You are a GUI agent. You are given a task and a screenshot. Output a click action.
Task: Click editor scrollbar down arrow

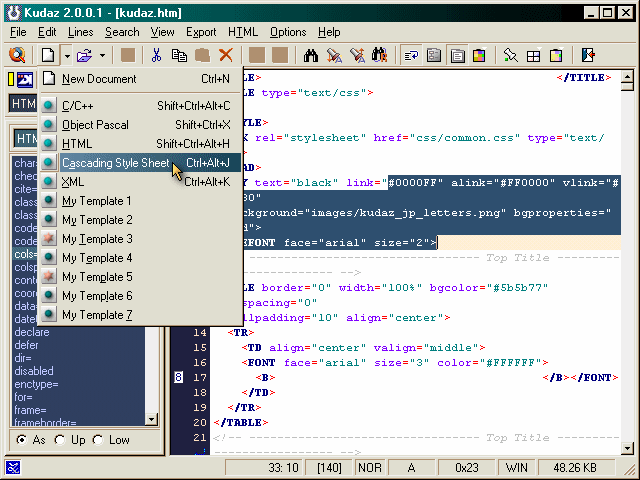[627, 448]
